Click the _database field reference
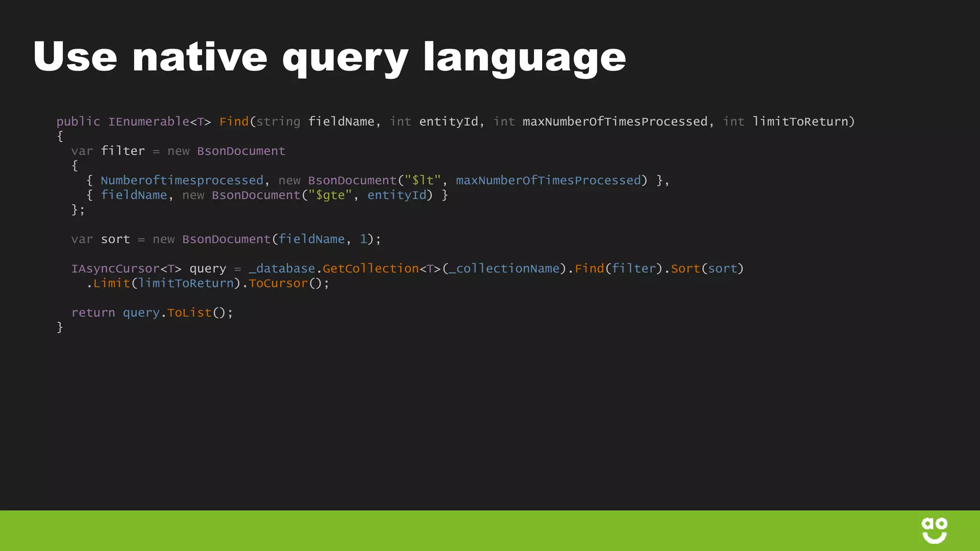980x551 pixels. click(x=282, y=269)
